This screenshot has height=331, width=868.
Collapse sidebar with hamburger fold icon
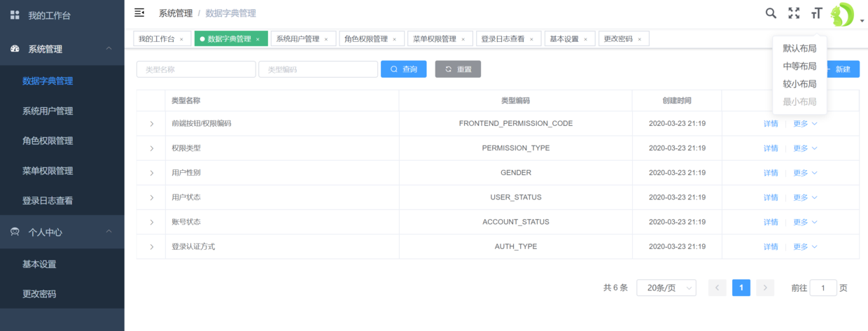pyautogui.click(x=139, y=13)
